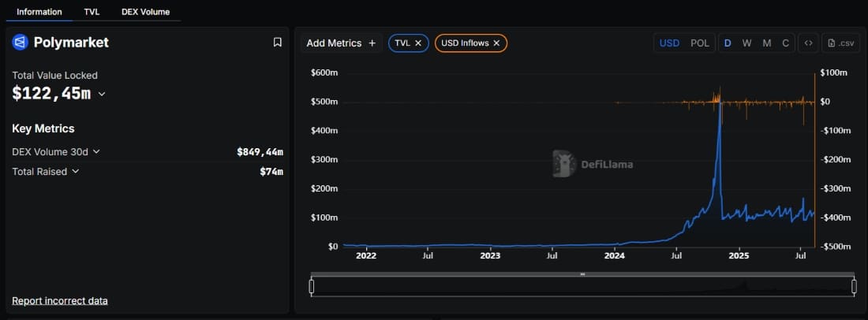Click the range slider top grip
This screenshot has width=868, height=320.
pyautogui.click(x=582, y=274)
